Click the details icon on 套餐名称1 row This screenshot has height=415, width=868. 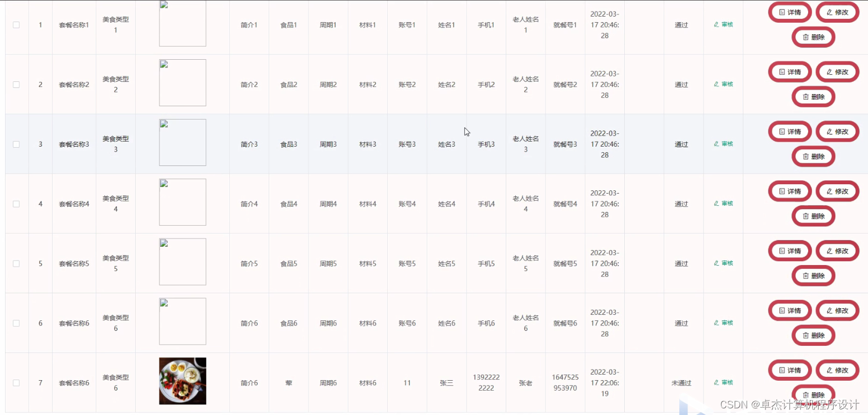click(782, 12)
